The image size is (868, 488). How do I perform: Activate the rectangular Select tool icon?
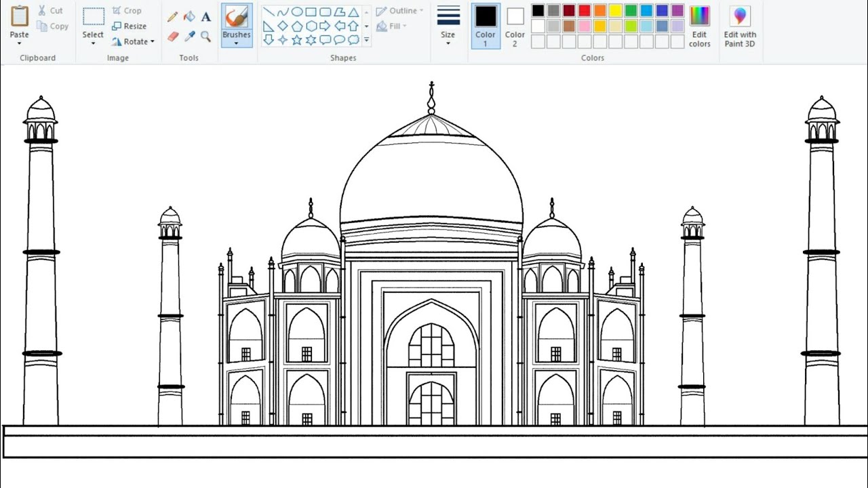pyautogui.click(x=93, y=17)
